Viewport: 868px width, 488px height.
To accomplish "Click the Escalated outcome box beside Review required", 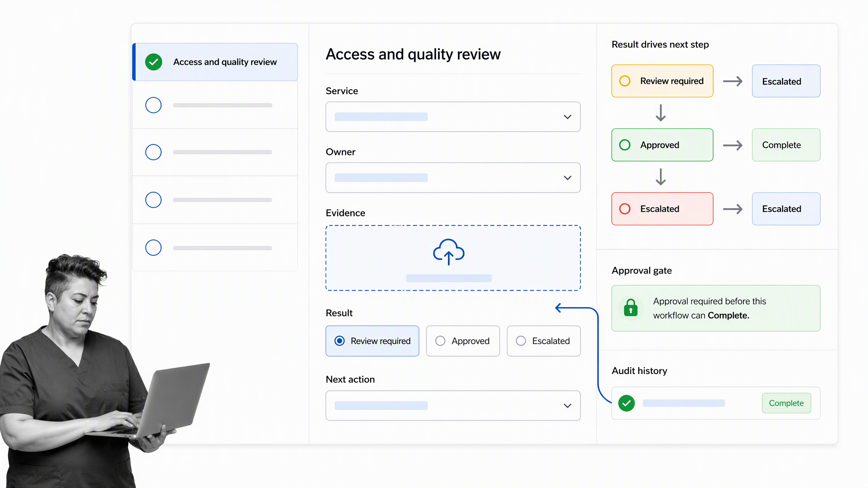I will click(786, 81).
